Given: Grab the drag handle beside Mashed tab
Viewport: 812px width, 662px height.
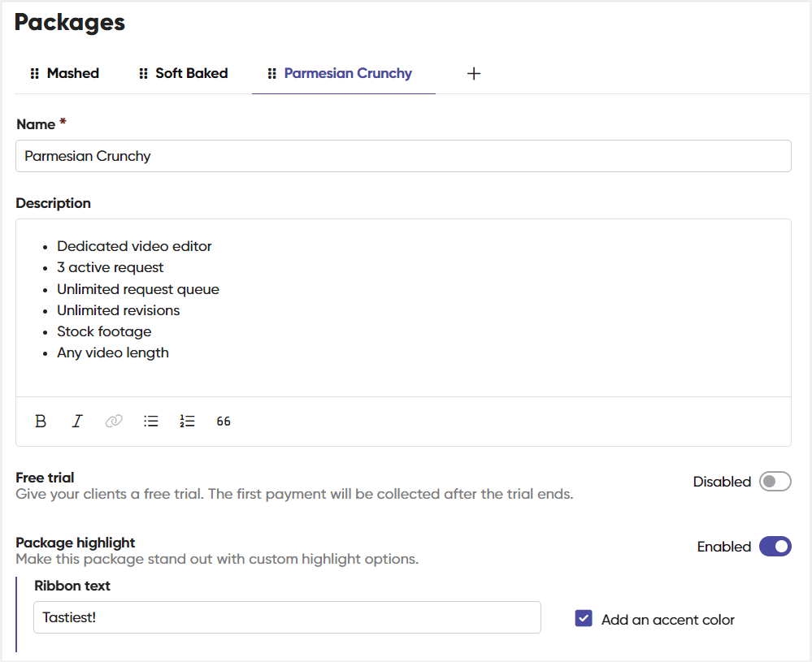Looking at the screenshot, I should [35, 73].
